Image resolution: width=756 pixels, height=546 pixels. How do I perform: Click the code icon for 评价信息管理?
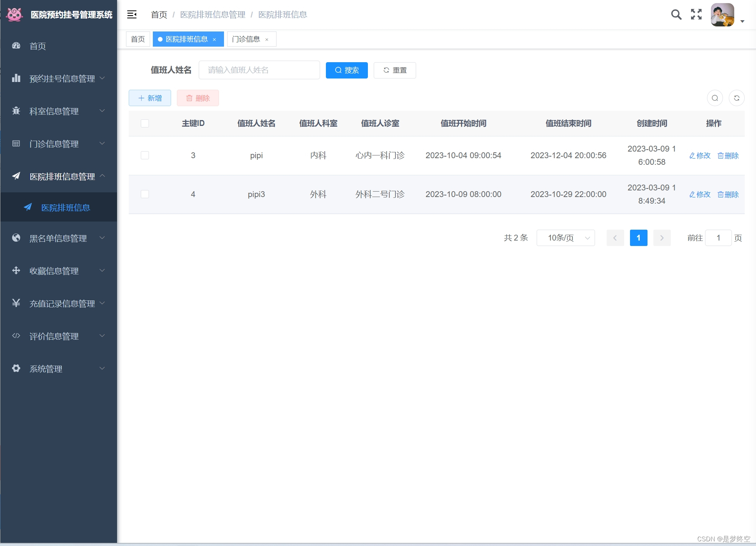point(16,335)
